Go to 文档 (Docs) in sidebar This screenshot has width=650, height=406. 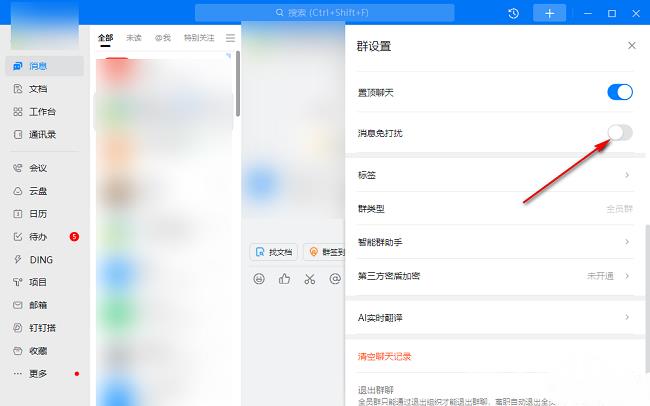[36, 89]
